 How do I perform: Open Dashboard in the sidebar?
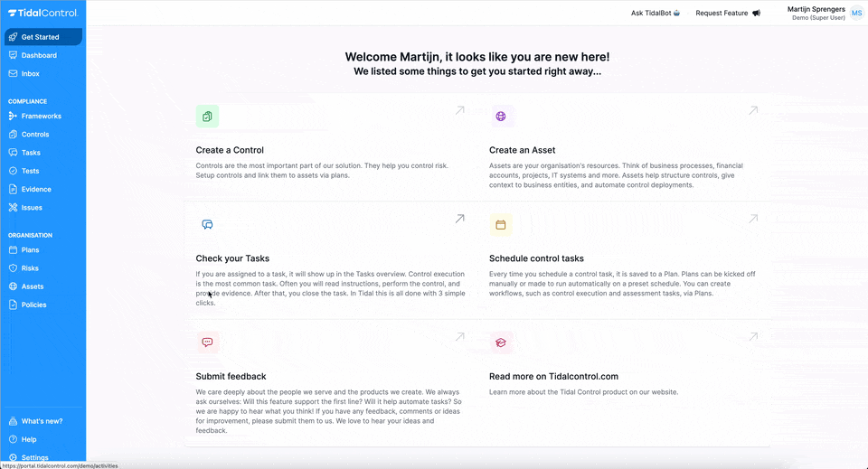pos(39,55)
